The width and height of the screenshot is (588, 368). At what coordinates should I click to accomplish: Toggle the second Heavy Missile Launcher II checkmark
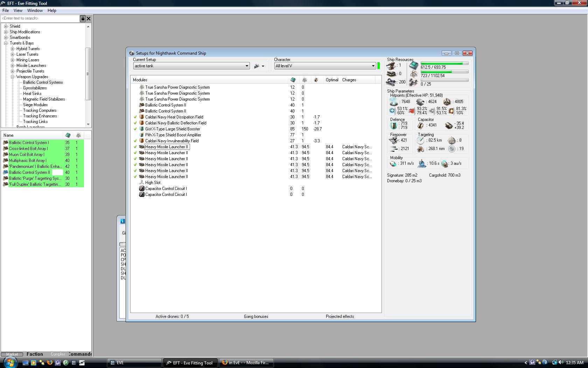click(135, 153)
